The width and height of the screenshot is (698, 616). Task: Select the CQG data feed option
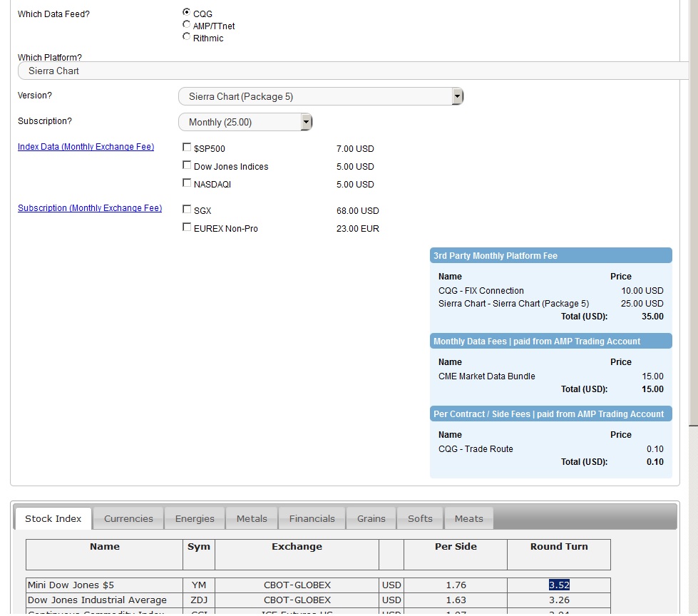pyautogui.click(x=187, y=12)
